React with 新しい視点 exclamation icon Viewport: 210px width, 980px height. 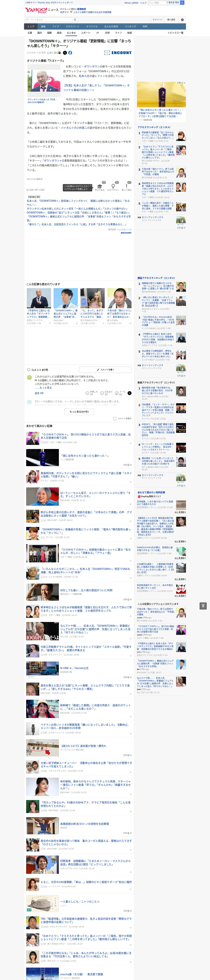(x=127, y=186)
